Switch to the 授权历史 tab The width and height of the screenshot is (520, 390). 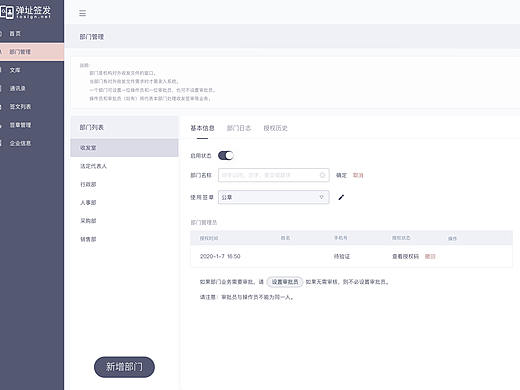click(x=275, y=128)
